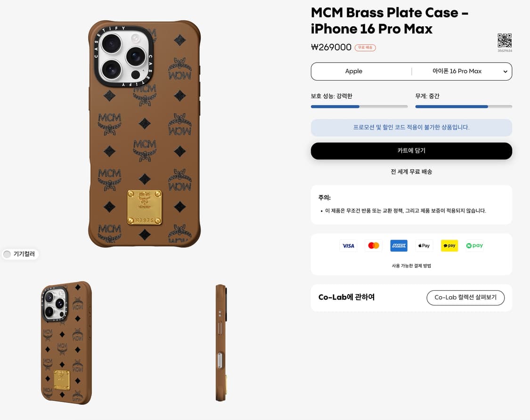Click the 무게 weight level bar
The height and width of the screenshot is (420, 530).
464,107
